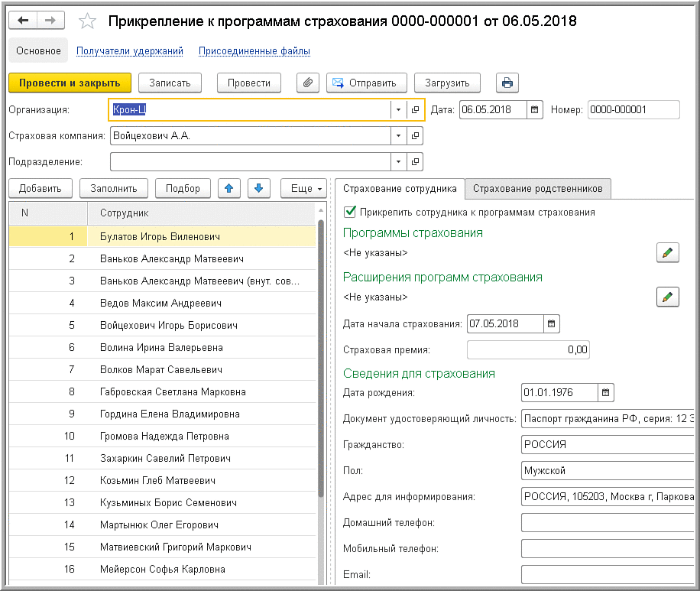
Task: Click the Заполнить button
Action: point(113,188)
